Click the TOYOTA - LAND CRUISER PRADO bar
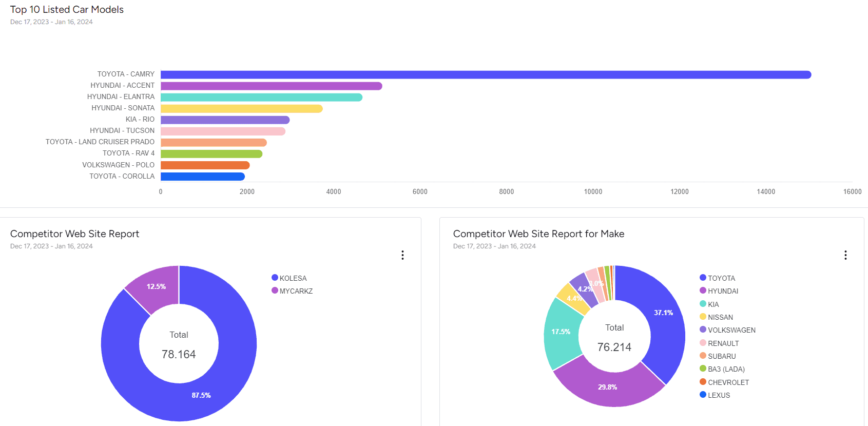Screen dimensions: 868x426 [214, 143]
